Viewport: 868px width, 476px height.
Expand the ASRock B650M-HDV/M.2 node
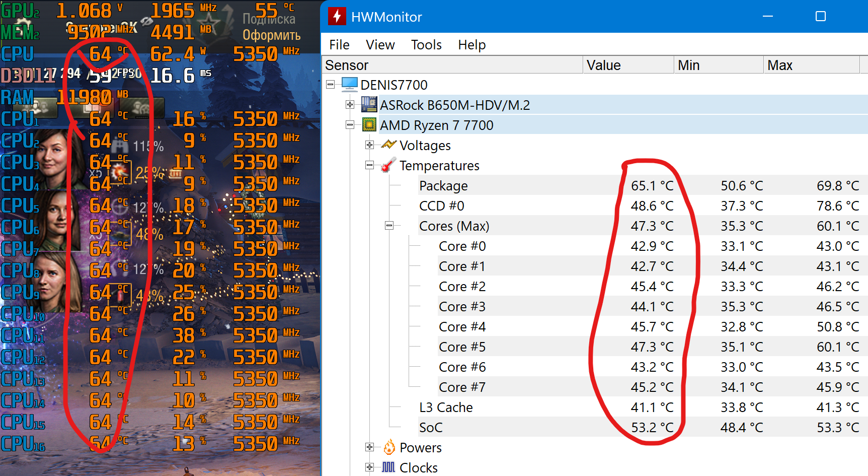point(350,105)
